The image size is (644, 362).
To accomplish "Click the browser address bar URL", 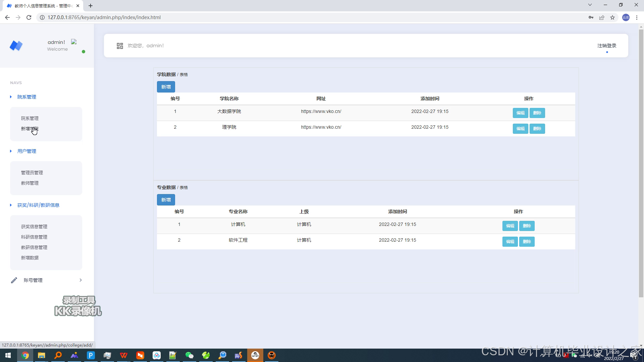I will [x=104, y=17].
